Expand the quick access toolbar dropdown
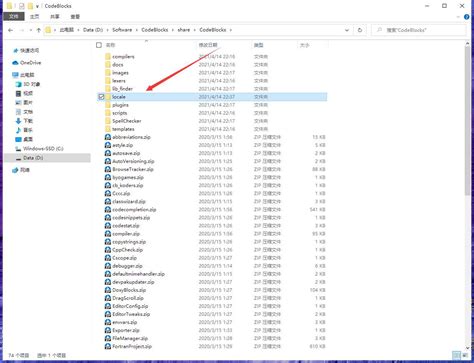 (37, 6)
